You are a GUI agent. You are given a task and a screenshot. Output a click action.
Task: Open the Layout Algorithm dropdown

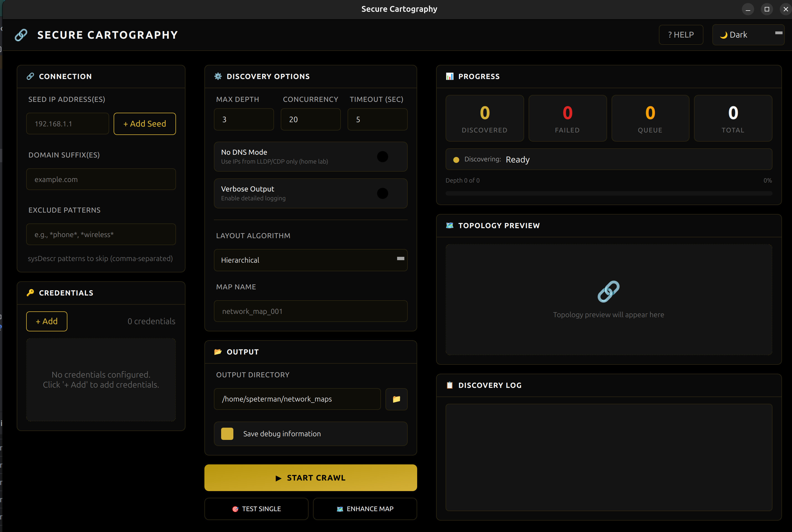(x=310, y=260)
